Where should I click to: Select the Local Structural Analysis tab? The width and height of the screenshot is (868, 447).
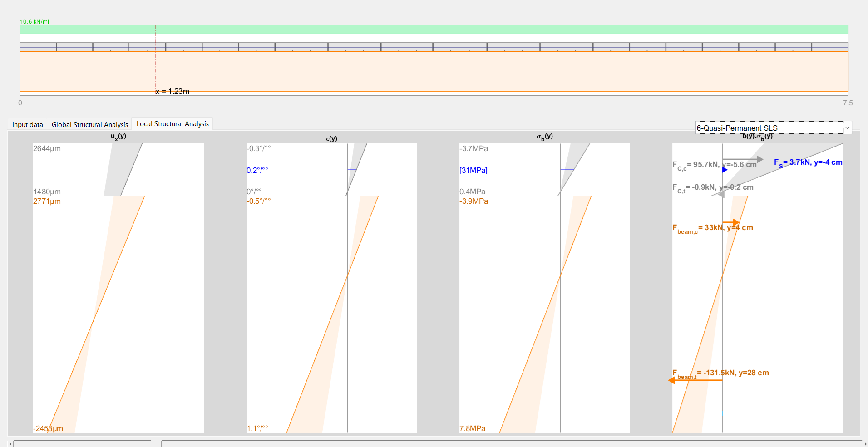[173, 124]
